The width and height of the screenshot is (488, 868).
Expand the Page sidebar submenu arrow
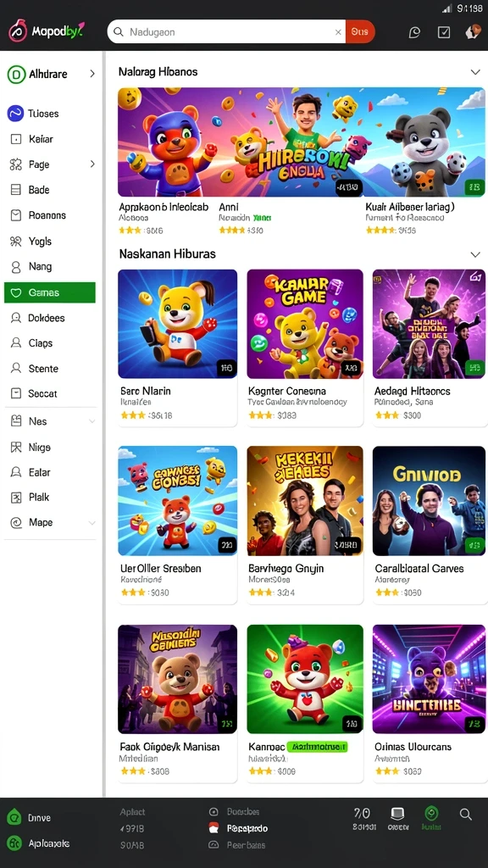(x=91, y=164)
